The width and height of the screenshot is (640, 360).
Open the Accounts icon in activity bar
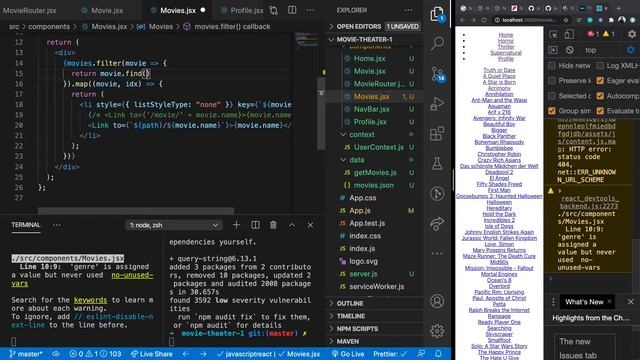(437, 301)
